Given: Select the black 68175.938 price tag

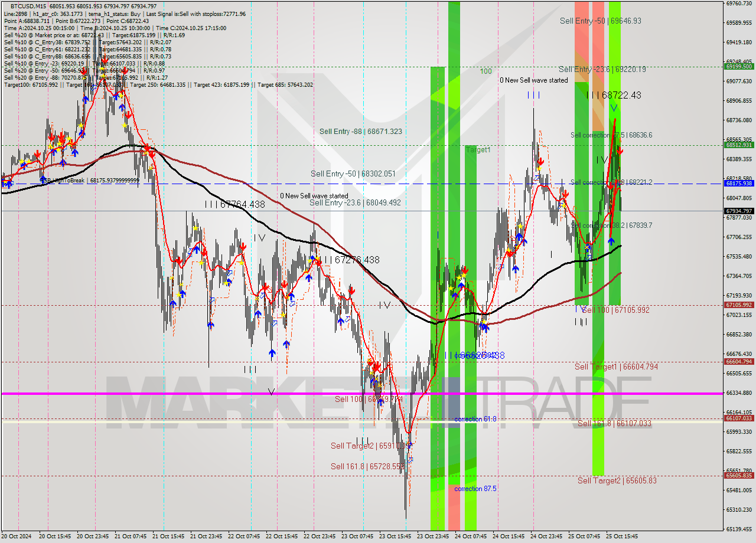Looking at the screenshot, I should [x=739, y=184].
